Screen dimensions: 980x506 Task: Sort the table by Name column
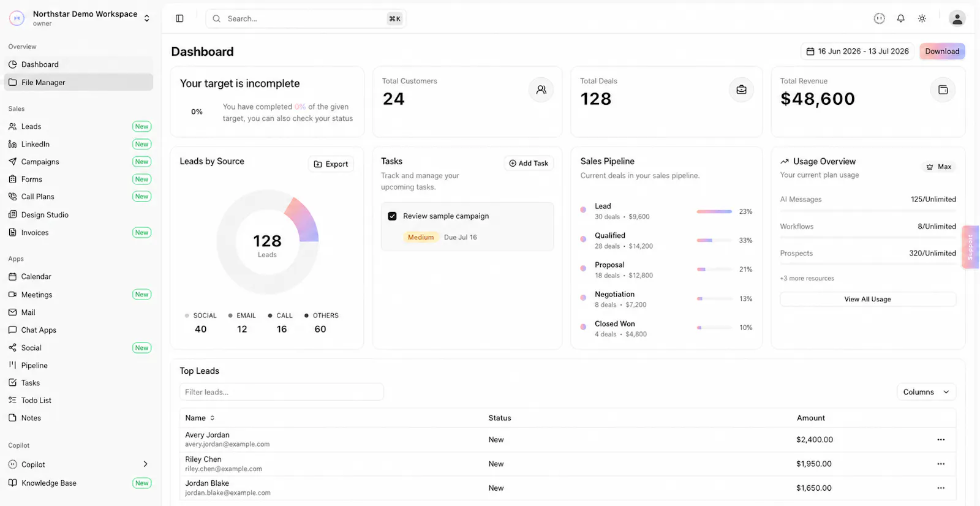pos(200,418)
